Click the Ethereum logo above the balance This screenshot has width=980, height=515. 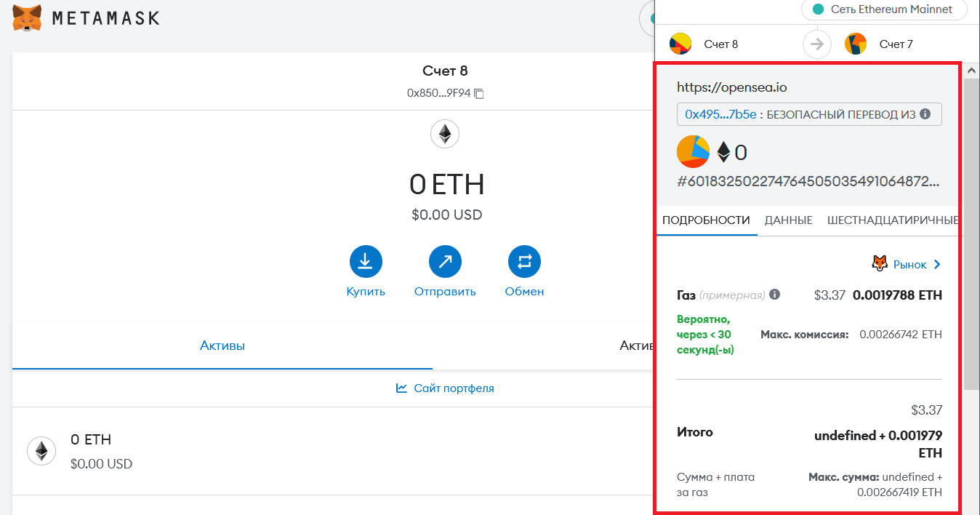tap(445, 134)
